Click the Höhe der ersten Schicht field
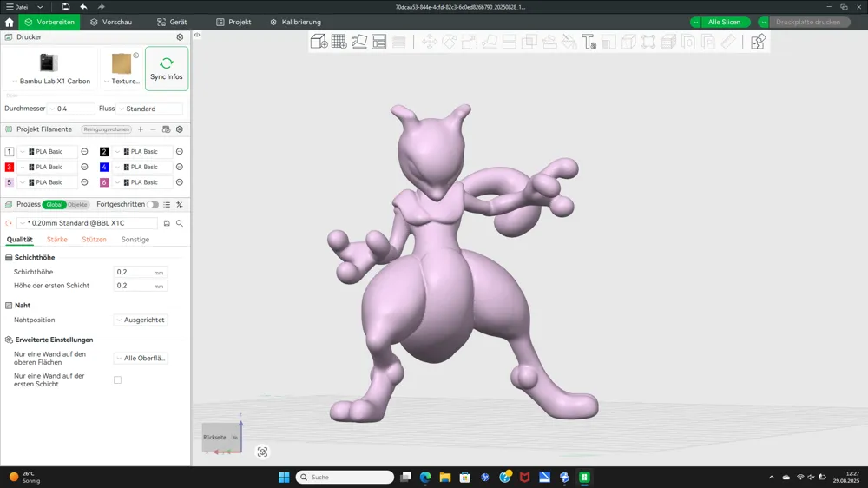The width and height of the screenshot is (868, 488). (140, 286)
